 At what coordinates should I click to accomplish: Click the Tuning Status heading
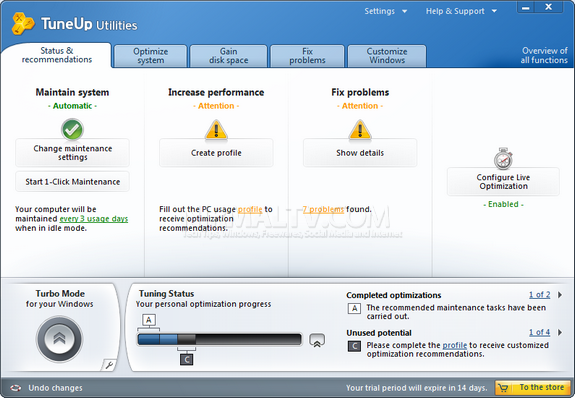pos(166,293)
